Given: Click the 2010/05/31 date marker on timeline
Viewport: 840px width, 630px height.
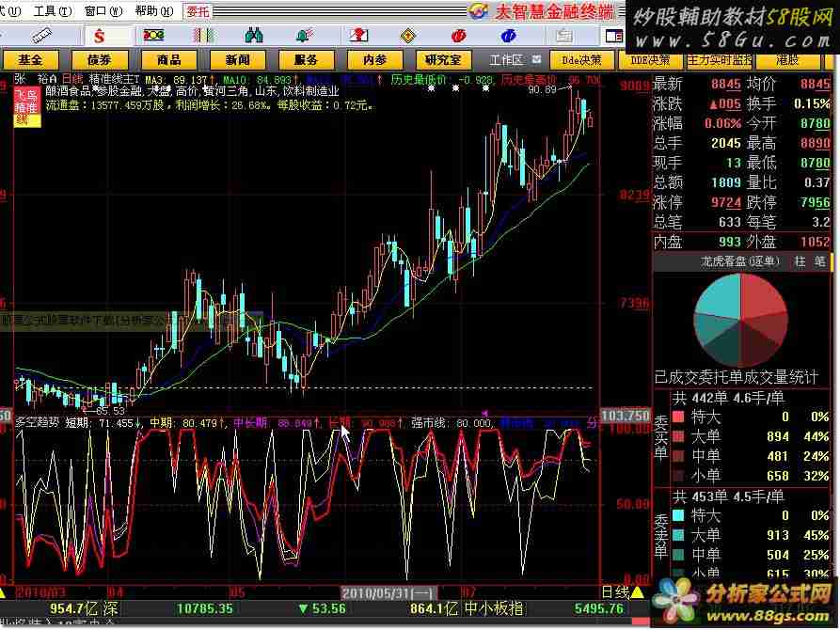Looking at the screenshot, I should pyautogui.click(x=374, y=592).
